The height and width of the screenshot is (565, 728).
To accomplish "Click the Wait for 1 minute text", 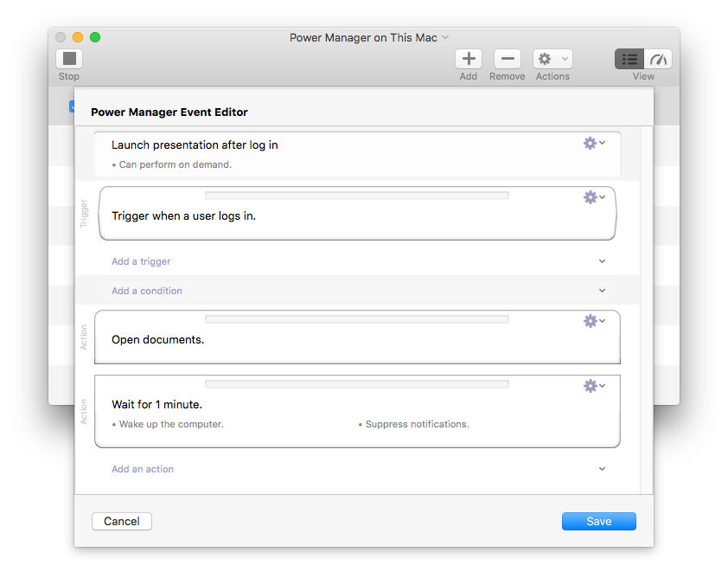I will click(157, 405).
